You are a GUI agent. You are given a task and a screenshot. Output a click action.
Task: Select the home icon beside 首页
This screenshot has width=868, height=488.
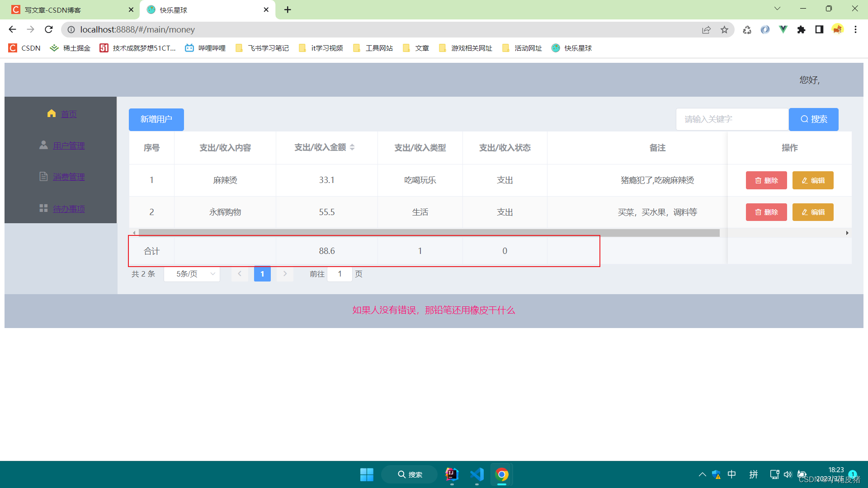[x=51, y=113]
